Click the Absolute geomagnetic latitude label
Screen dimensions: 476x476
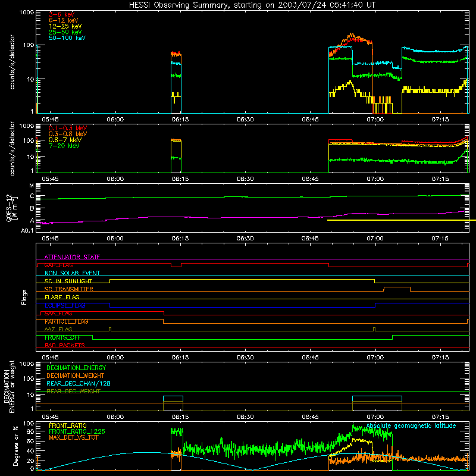(x=411, y=425)
